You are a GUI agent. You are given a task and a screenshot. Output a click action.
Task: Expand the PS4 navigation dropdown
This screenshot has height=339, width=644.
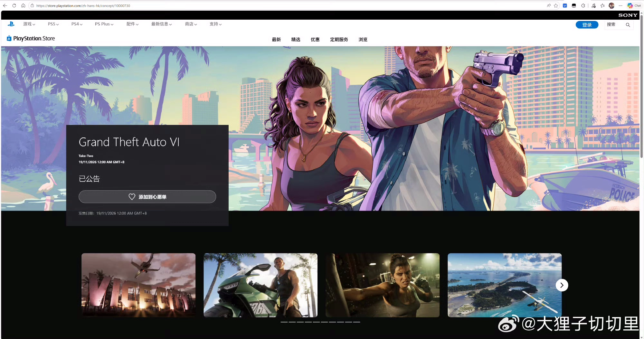77,24
